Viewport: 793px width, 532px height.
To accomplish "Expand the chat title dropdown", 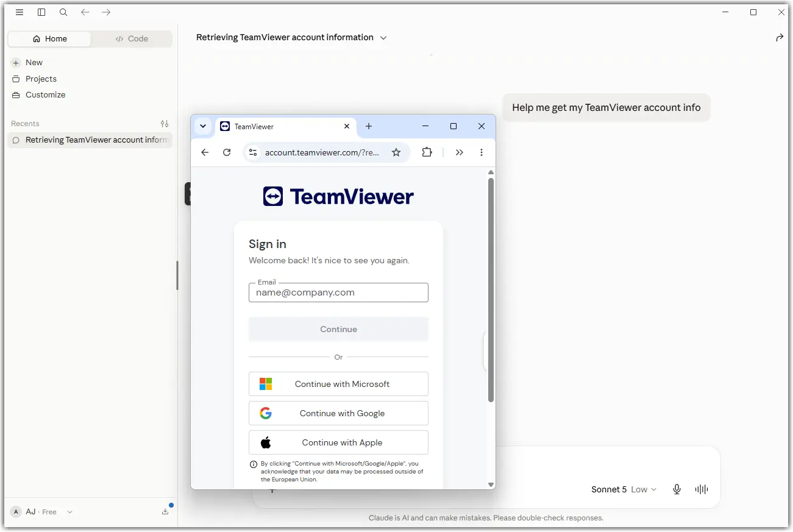I will click(383, 38).
